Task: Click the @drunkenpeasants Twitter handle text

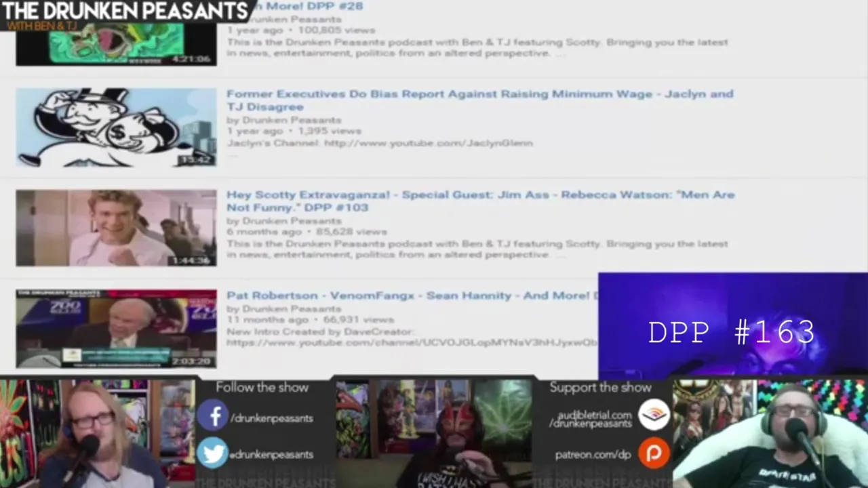Action: (x=271, y=455)
